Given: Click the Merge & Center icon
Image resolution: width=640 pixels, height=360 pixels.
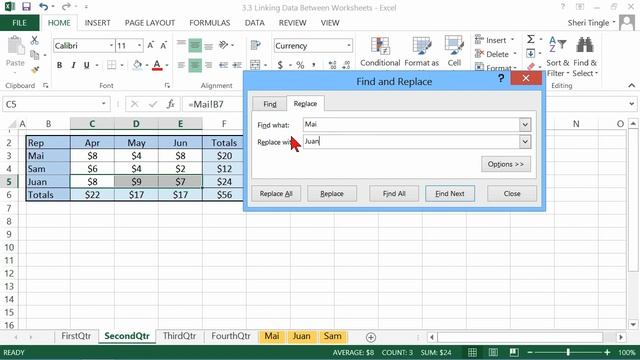Looking at the screenshot, I should (255, 65).
